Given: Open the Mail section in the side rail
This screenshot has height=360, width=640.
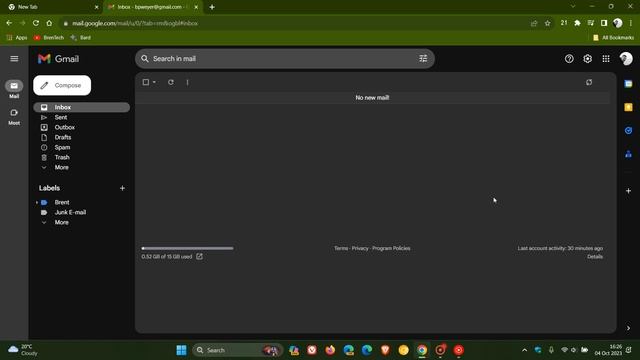Looking at the screenshot, I should coord(14,89).
